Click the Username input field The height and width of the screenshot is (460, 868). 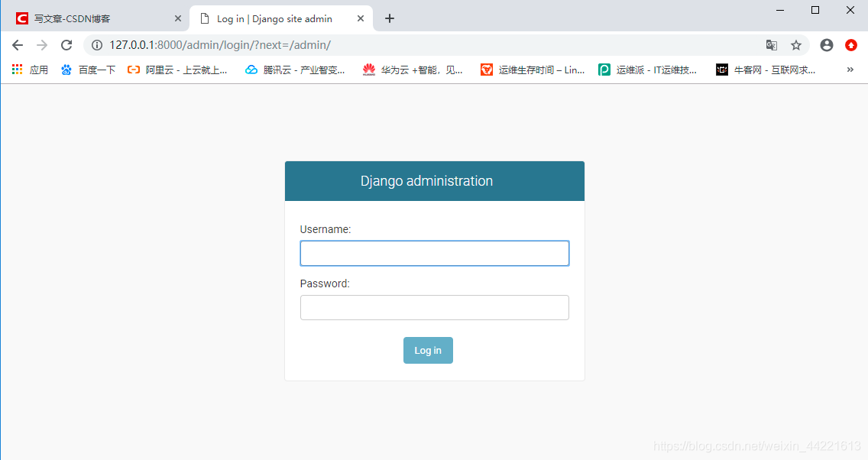(435, 254)
